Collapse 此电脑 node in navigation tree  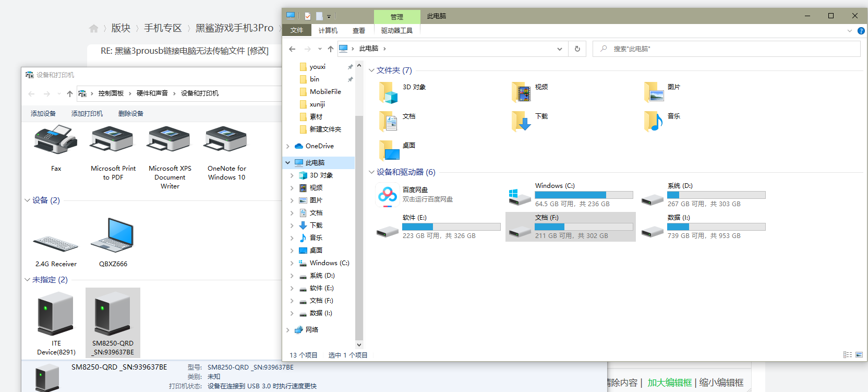pyautogui.click(x=288, y=163)
